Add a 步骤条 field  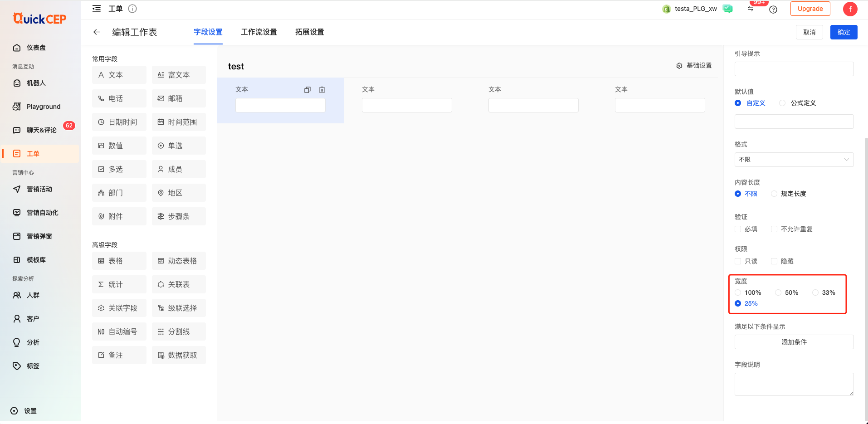(179, 216)
